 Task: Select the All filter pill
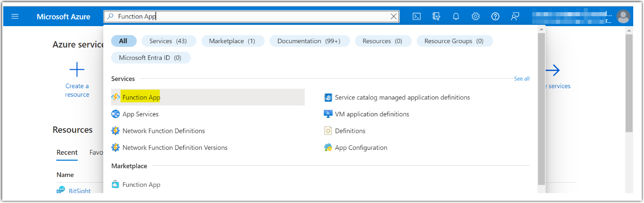click(x=123, y=41)
